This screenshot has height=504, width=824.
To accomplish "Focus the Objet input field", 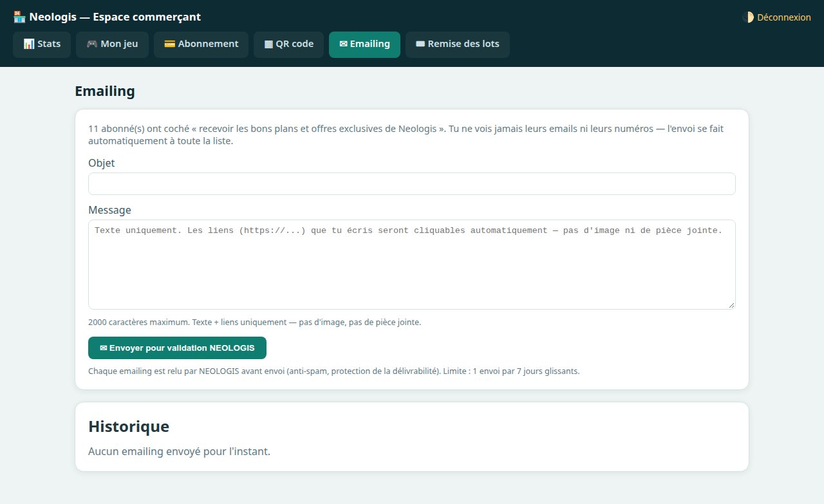I will click(412, 183).
